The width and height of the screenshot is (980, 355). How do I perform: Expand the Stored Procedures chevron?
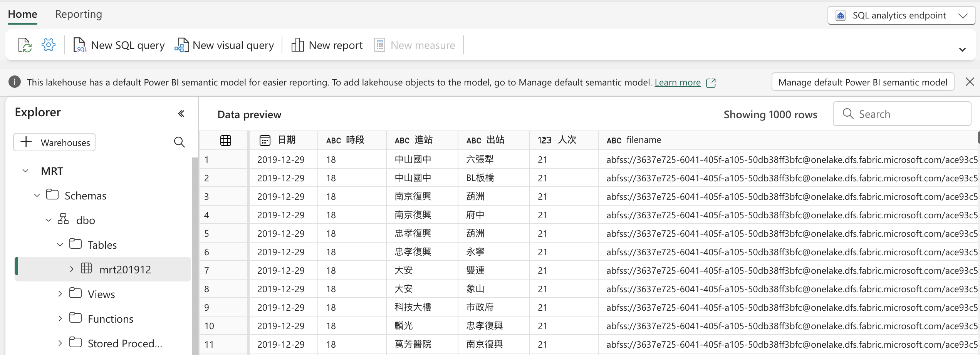point(60,343)
